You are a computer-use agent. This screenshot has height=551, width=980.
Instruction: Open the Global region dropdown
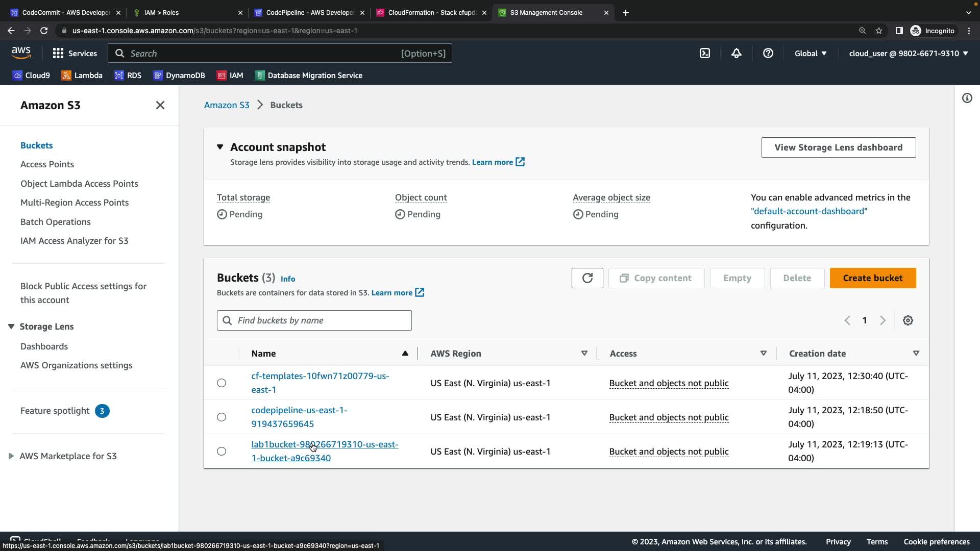point(810,53)
